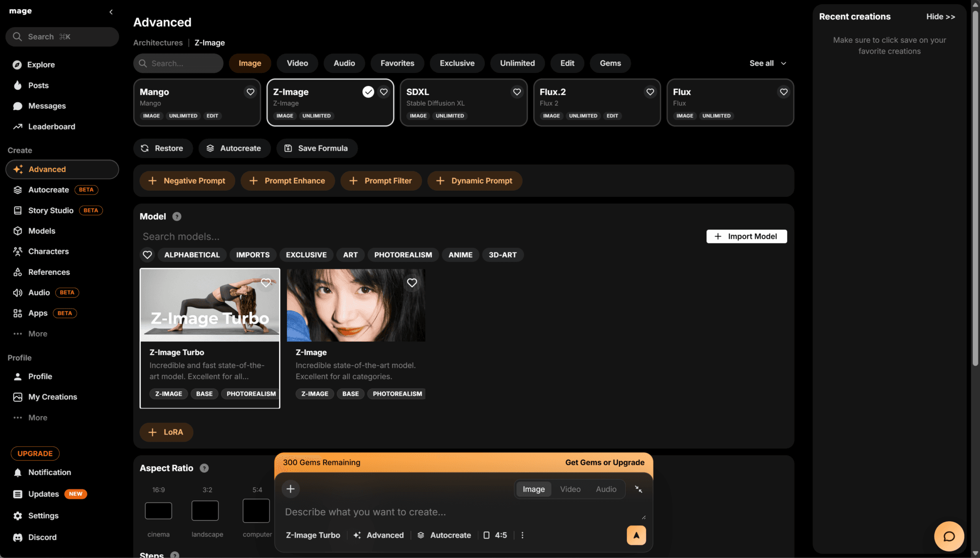This screenshot has width=980, height=558.
Task: Collapse the left sidebar with chevron icon
Action: click(111, 12)
